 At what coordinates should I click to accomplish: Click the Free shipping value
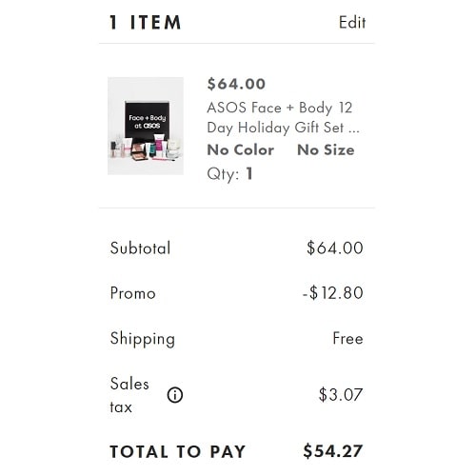tap(347, 338)
